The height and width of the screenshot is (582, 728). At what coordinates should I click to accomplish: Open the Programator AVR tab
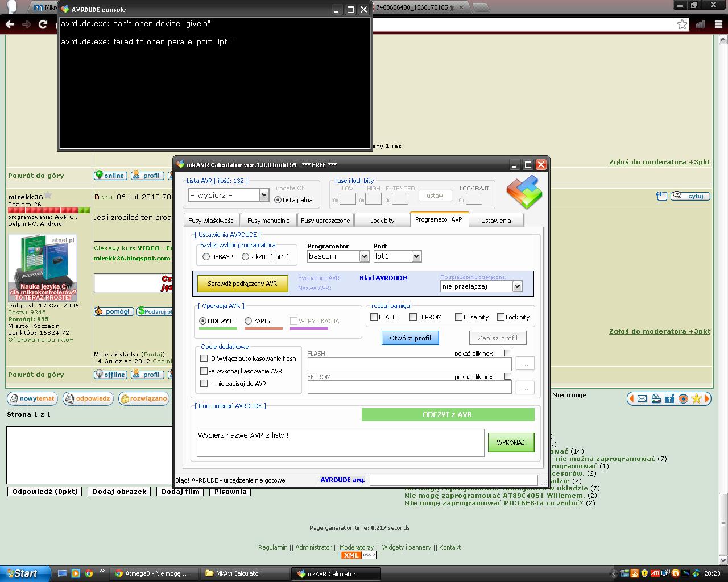439,219
